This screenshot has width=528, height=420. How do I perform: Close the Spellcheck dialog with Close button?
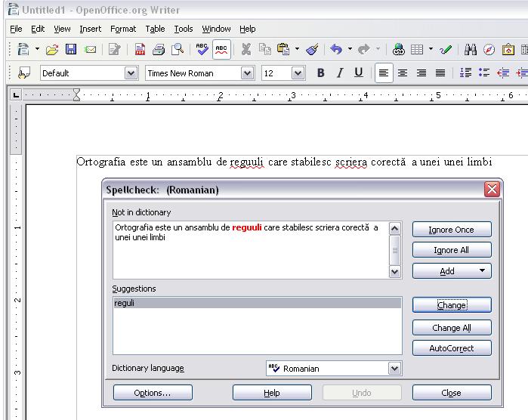click(x=452, y=393)
